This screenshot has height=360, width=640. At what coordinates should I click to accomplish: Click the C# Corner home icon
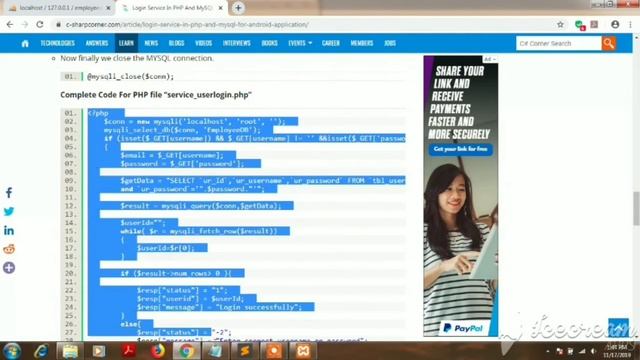tap(25, 43)
